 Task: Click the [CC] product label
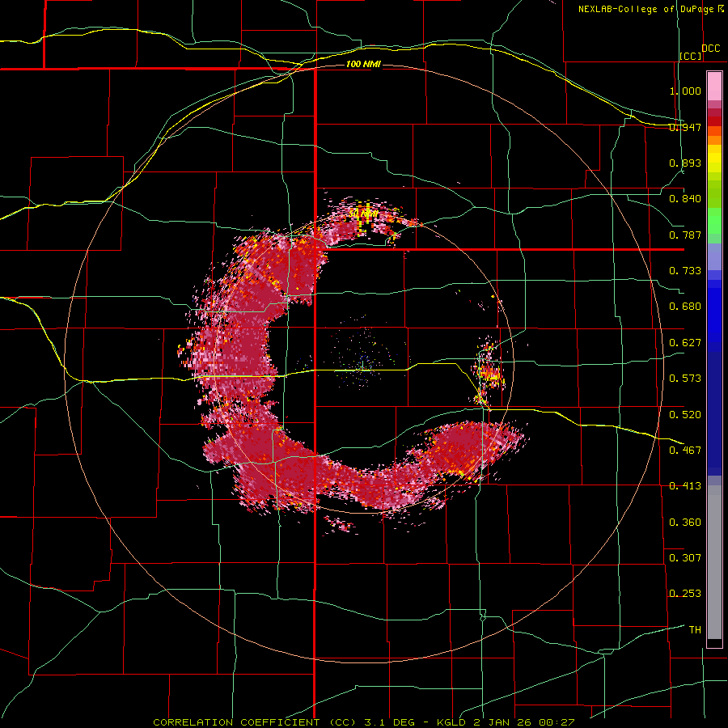coord(691,56)
